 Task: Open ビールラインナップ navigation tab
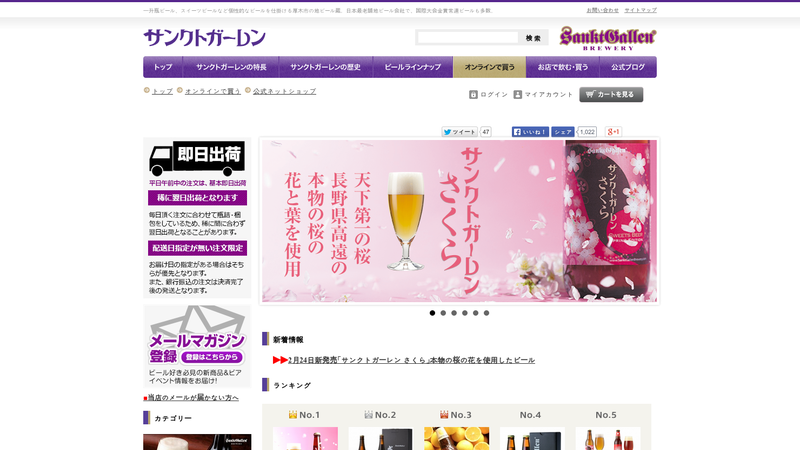coord(413,67)
